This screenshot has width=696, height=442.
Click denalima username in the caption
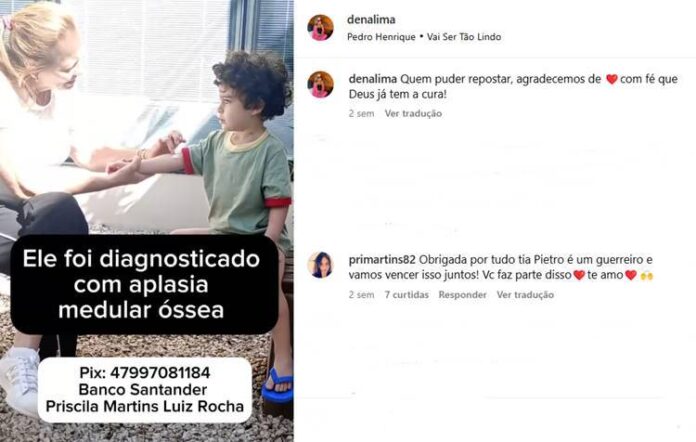(x=373, y=79)
